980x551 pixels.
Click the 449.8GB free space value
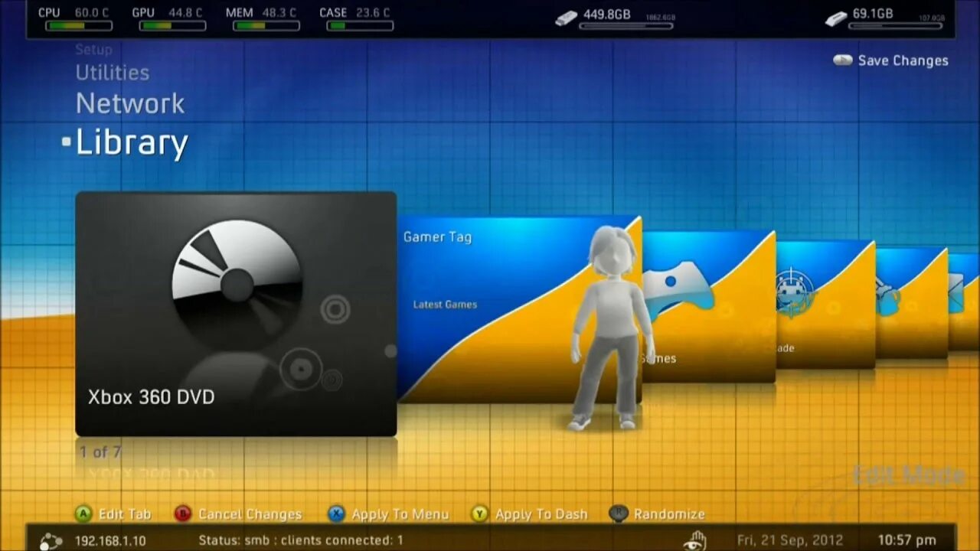pos(607,14)
